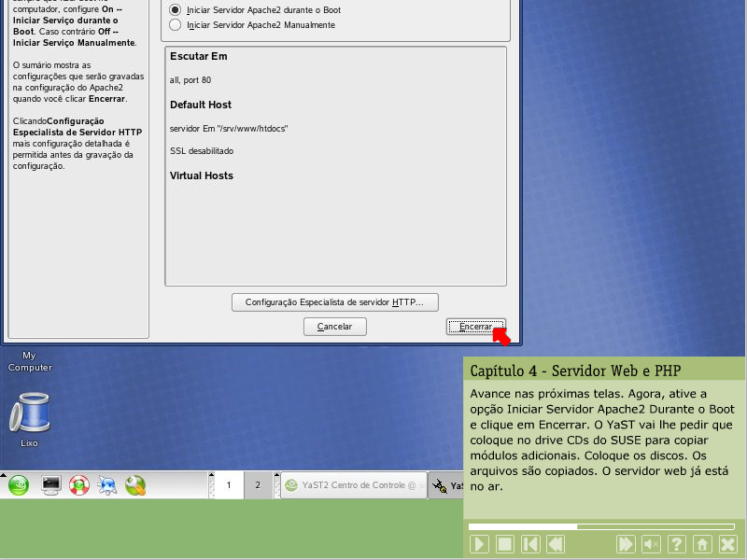Select Iniciar Servidor Apache2 durante o Boot
747x560 pixels.
coord(175,9)
